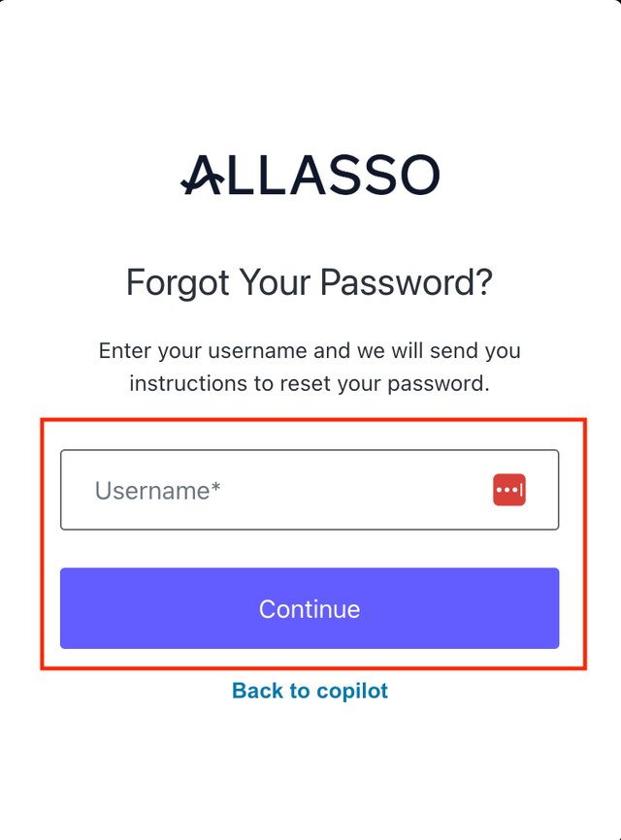
Task: Click the word copilot in bottom link
Action: [x=350, y=691]
